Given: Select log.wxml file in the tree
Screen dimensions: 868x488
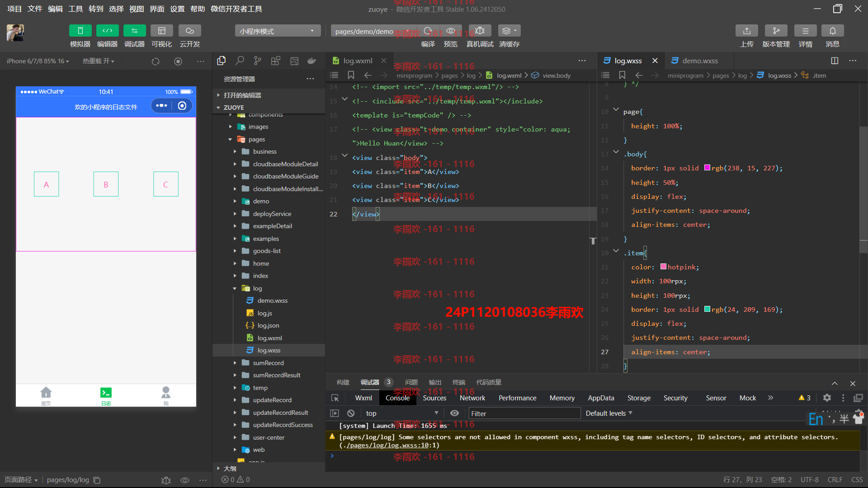Looking at the screenshot, I should [x=269, y=338].
